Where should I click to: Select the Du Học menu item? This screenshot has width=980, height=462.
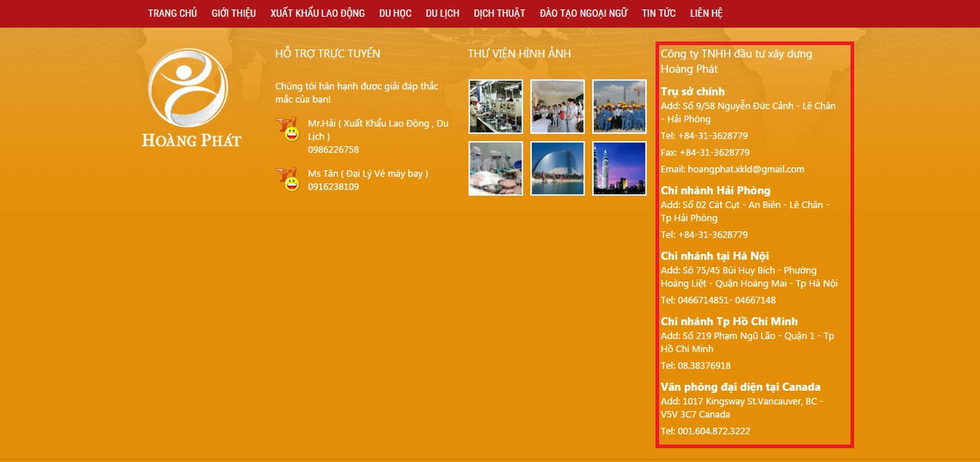point(395,13)
